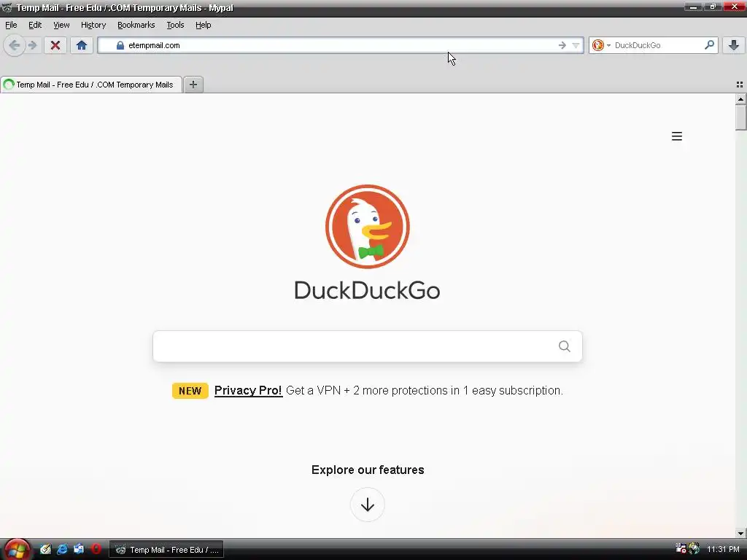
Task: Click the padlock site identity icon
Action: pos(120,45)
